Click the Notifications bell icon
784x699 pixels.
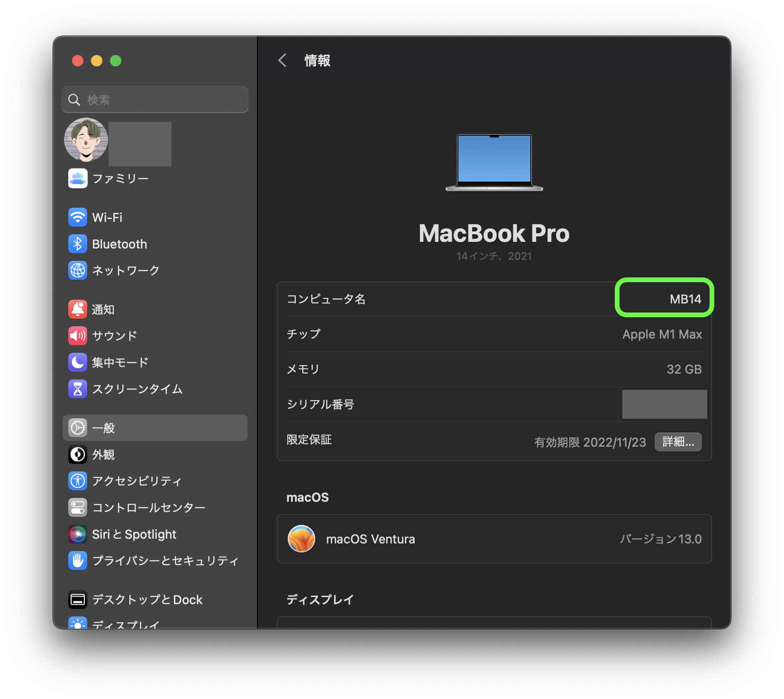tap(78, 309)
